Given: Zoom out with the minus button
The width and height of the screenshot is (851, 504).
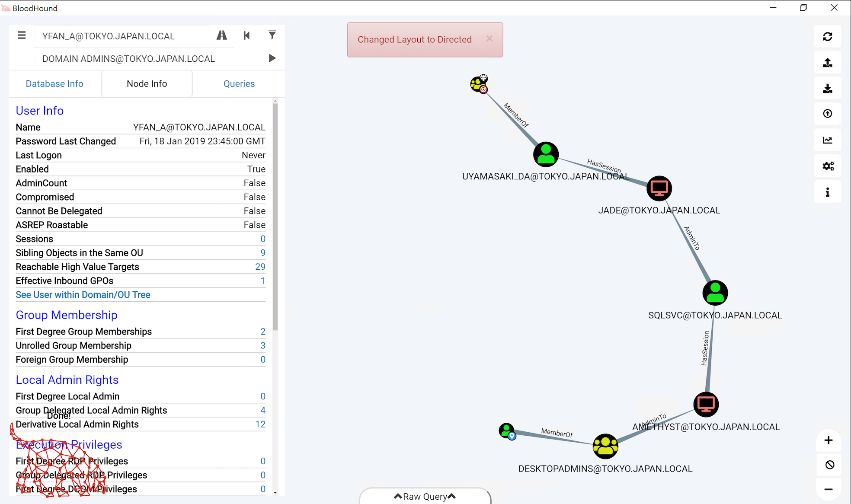Looking at the screenshot, I should [x=828, y=489].
